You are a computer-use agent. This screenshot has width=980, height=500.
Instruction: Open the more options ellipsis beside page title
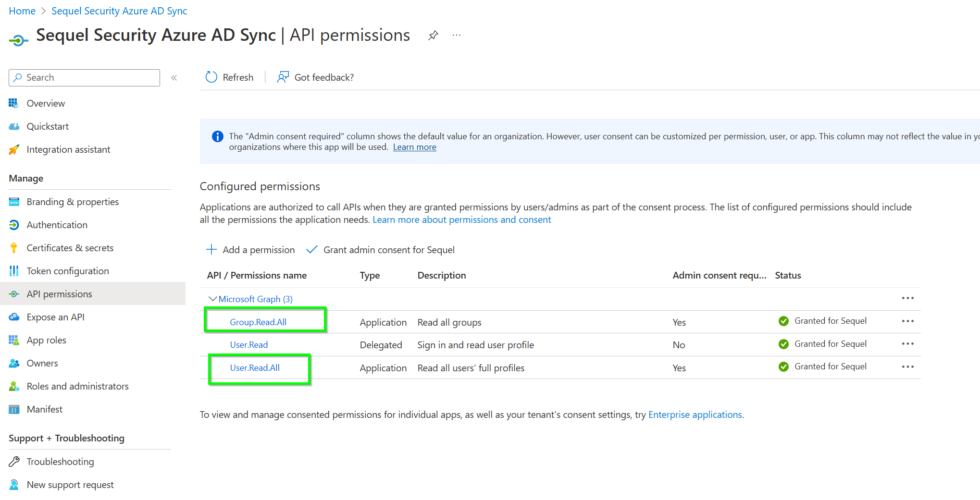457,35
